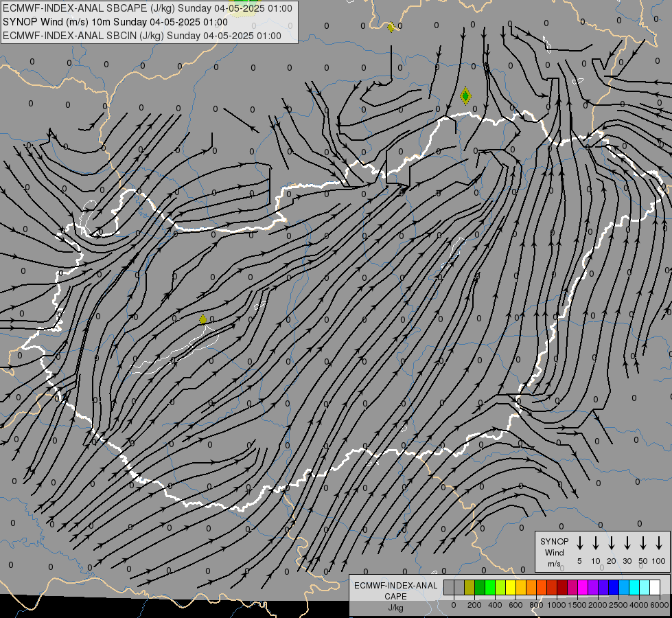Image resolution: width=672 pixels, height=618 pixels.
Task: Click the 'J/kg' unit label in legend
Action: coord(395,608)
